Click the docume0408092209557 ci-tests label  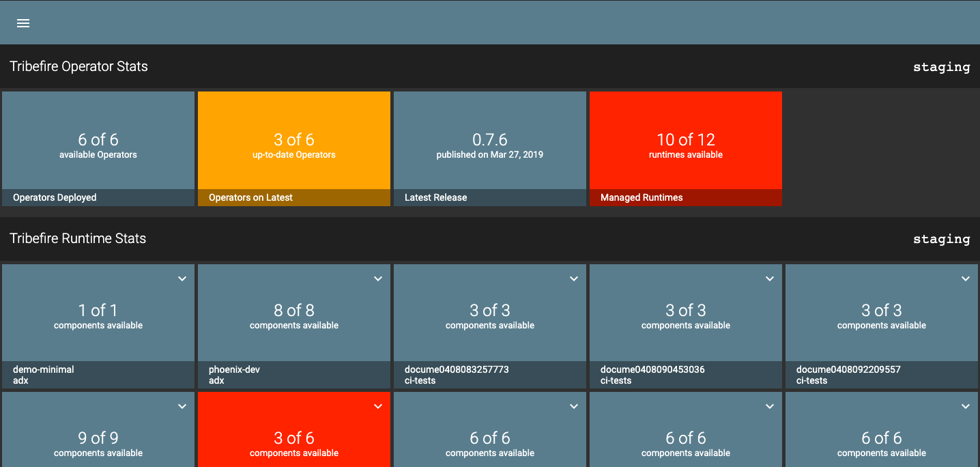pyautogui.click(x=848, y=375)
